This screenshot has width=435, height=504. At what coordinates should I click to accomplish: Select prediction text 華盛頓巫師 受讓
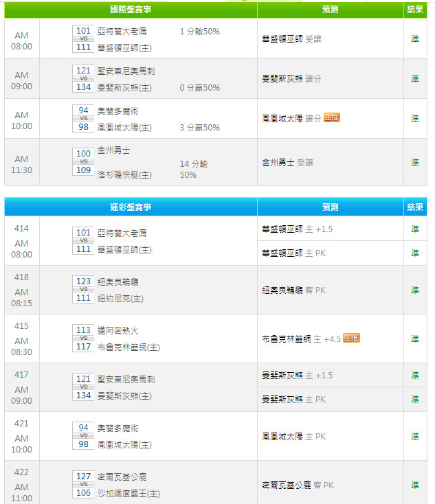pyautogui.click(x=291, y=39)
